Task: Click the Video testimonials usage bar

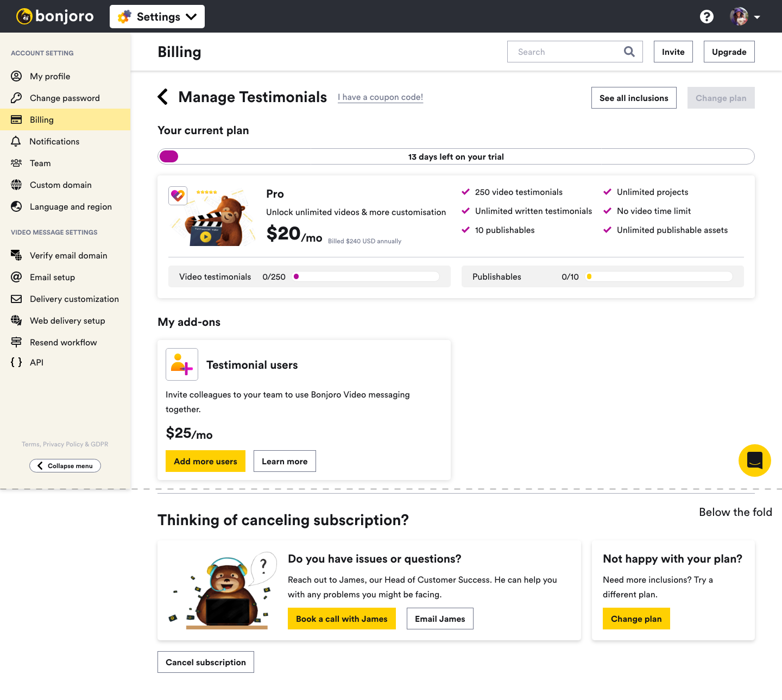Action: 365,276
